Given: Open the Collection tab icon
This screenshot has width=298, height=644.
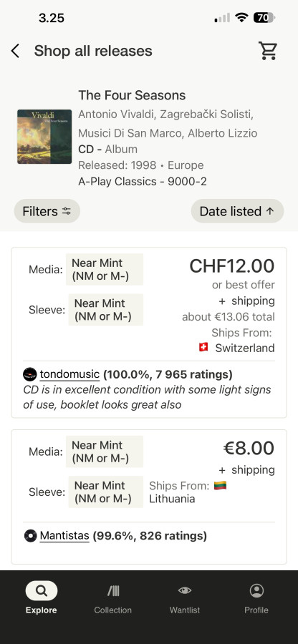Looking at the screenshot, I should (x=113, y=590).
